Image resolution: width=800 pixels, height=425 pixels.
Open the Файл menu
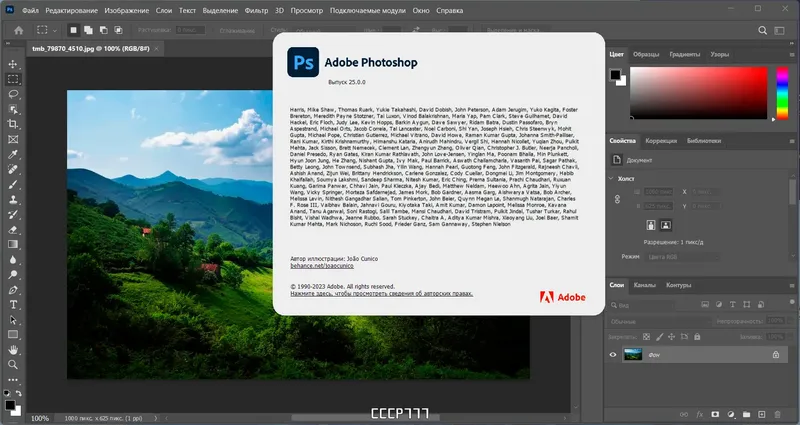(x=30, y=10)
